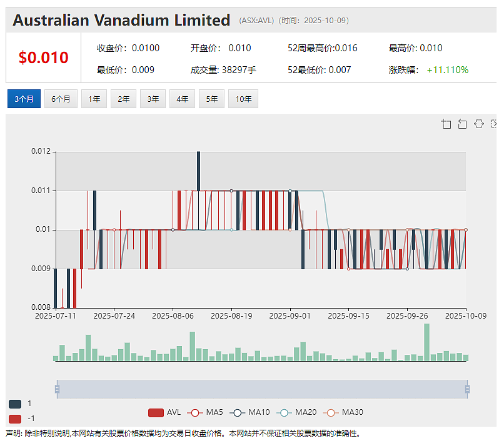Toggle MA30 legend entry

click(x=343, y=413)
